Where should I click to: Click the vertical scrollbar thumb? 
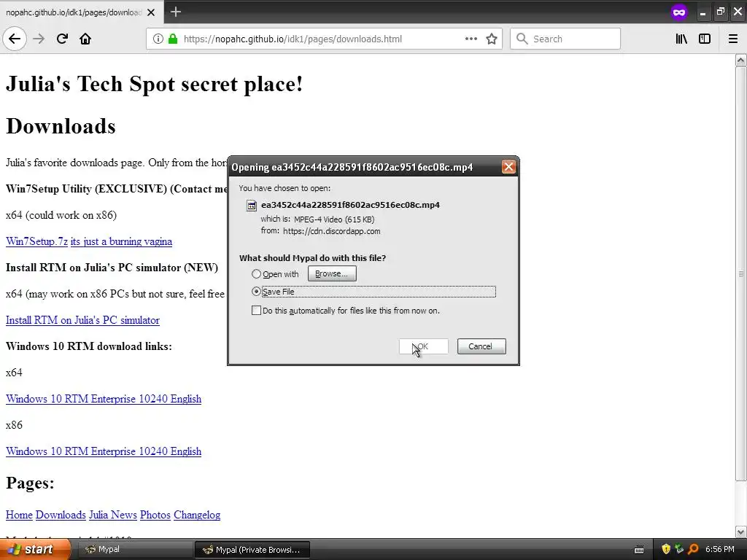click(x=740, y=273)
